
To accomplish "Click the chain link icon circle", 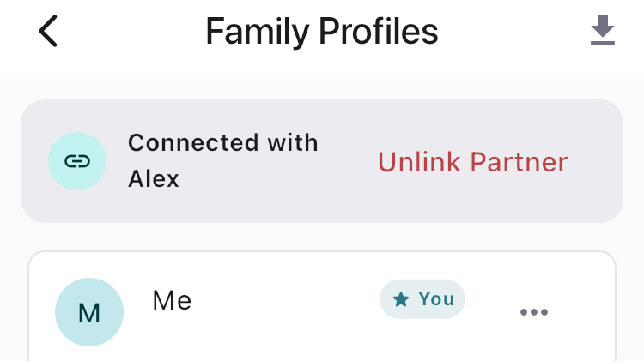I will tap(77, 161).
